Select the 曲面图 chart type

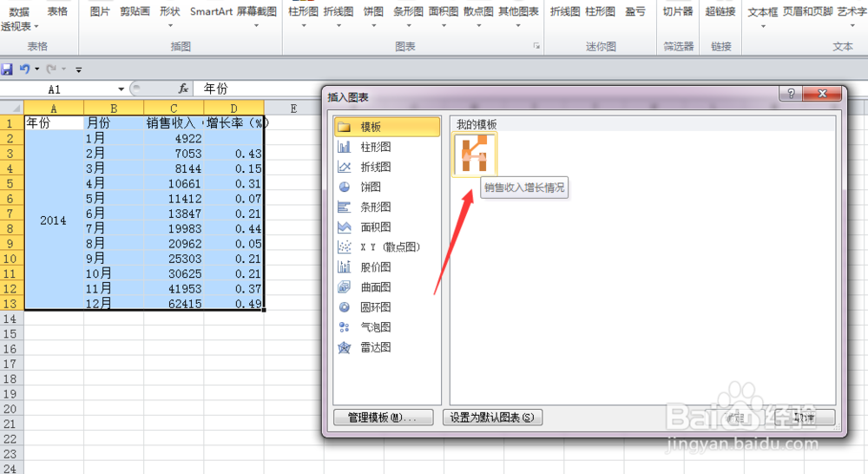[x=387, y=286]
